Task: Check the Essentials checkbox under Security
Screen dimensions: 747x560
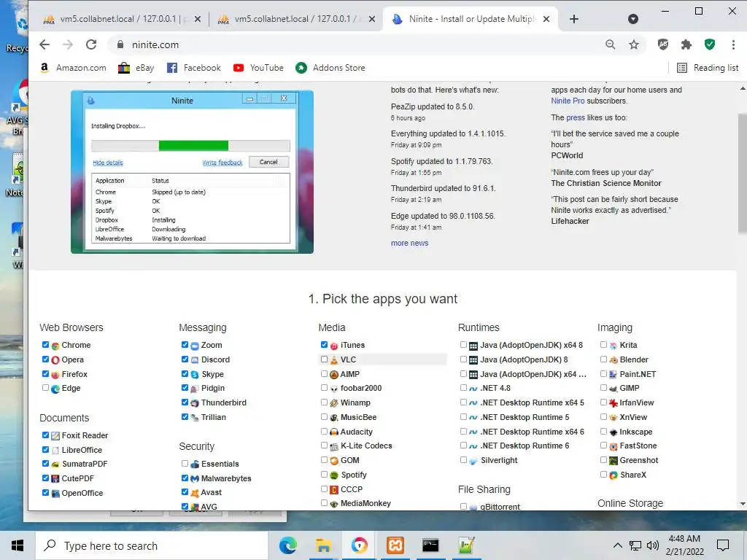Action: click(x=185, y=463)
